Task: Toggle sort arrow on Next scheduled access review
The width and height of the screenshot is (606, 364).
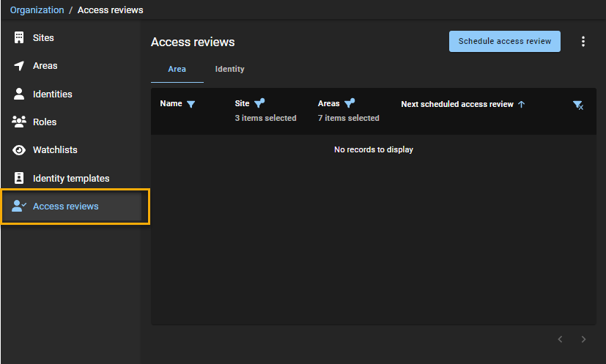Action: coord(522,105)
